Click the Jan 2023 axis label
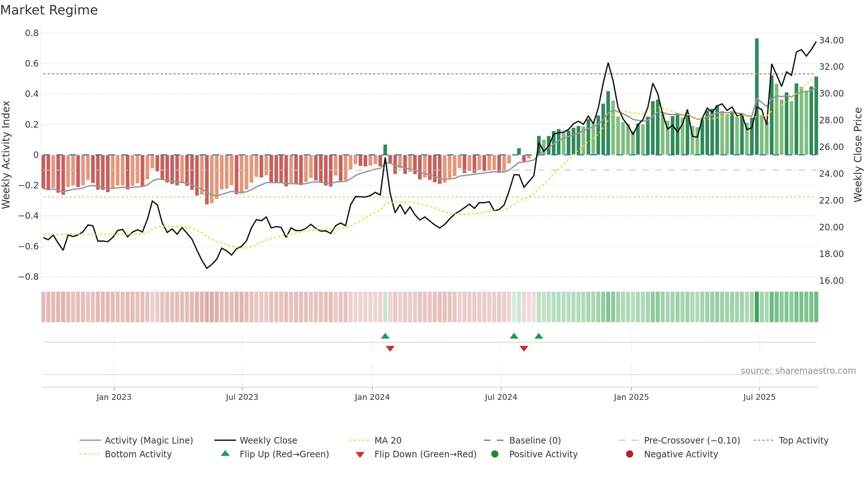The width and height of the screenshot is (868, 488). (x=114, y=397)
